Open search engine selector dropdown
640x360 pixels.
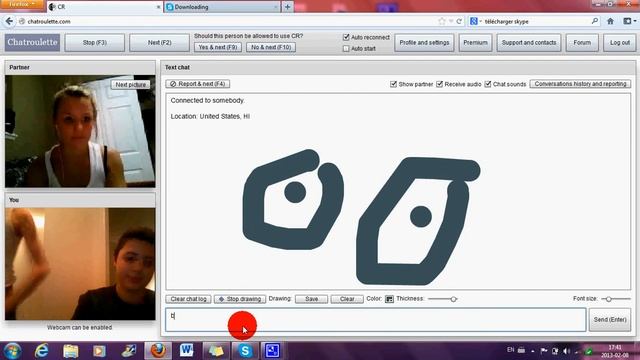coord(476,21)
